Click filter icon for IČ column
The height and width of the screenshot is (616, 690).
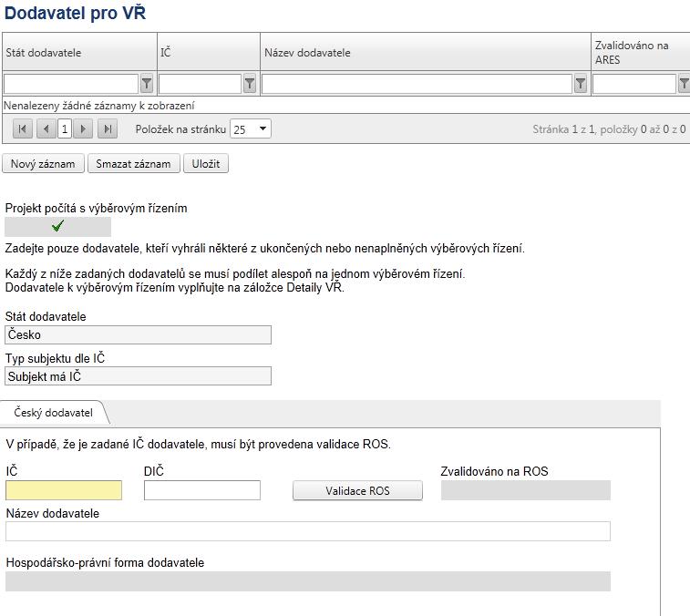click(250, 84)
